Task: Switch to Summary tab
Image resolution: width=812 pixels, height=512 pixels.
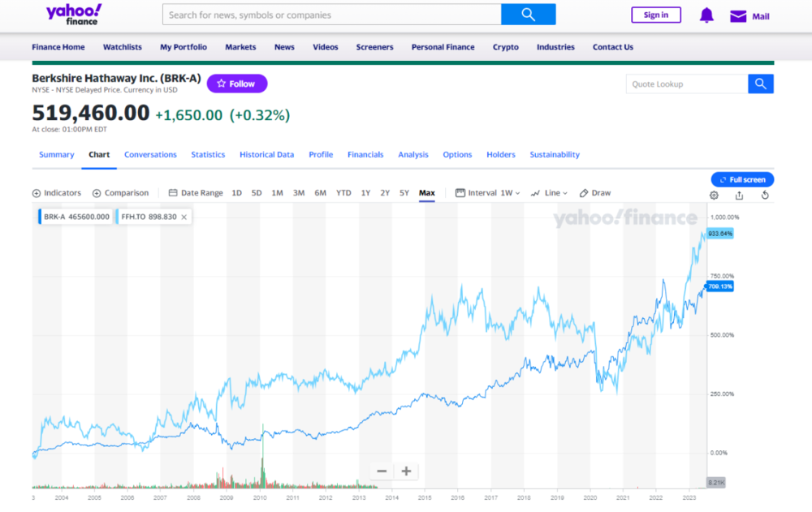Action: [57, 154]
